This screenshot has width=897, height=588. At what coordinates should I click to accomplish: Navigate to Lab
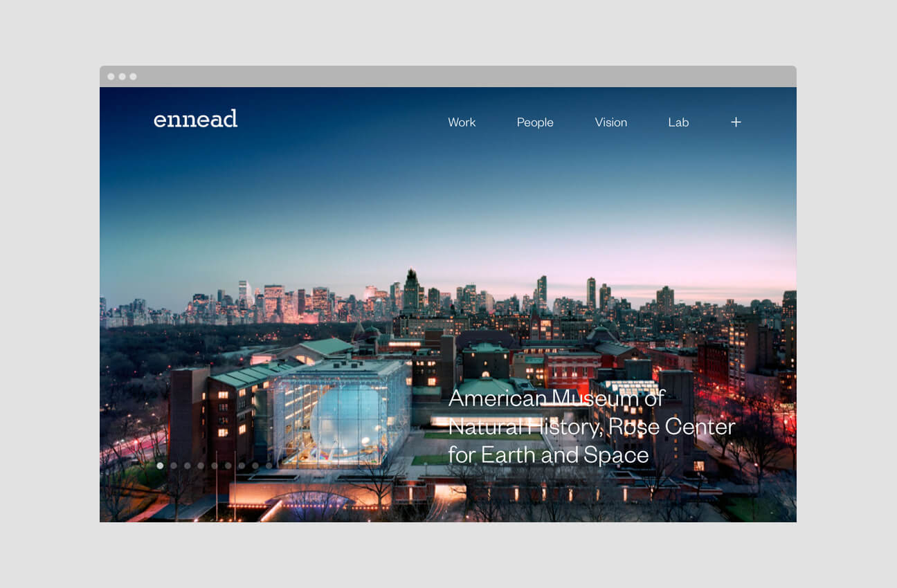[x=678, y=122]
